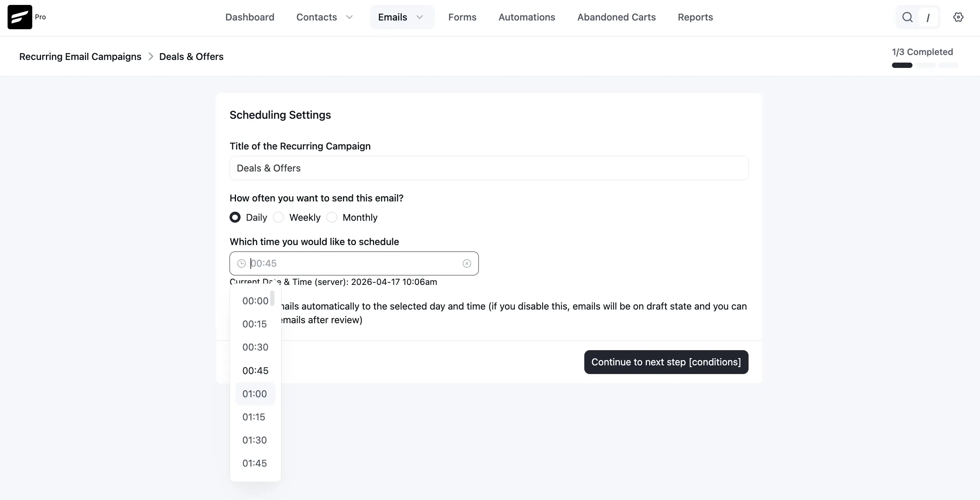Open the Dashboard menu item

click(x=250, y=17)
